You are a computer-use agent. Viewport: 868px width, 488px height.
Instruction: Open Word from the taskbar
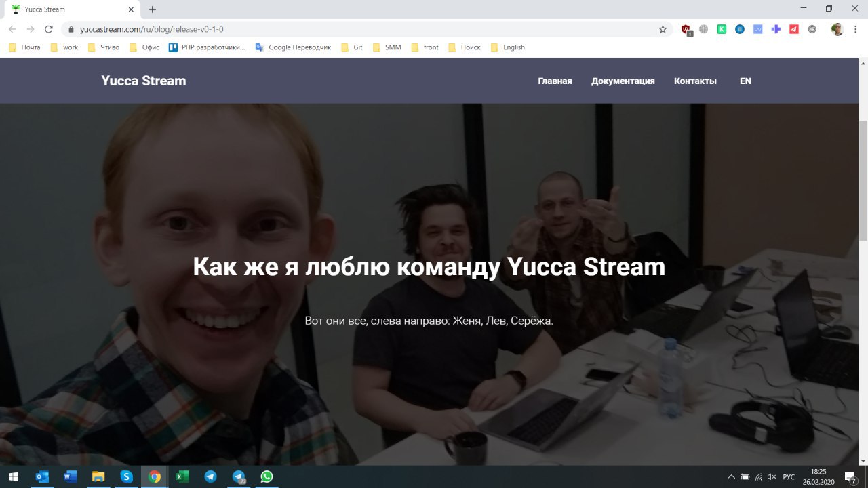[70, 476]
